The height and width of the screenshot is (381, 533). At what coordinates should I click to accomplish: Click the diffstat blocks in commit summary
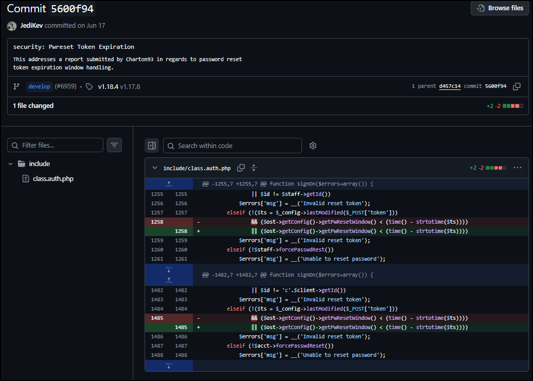click(x=513, y=106)
